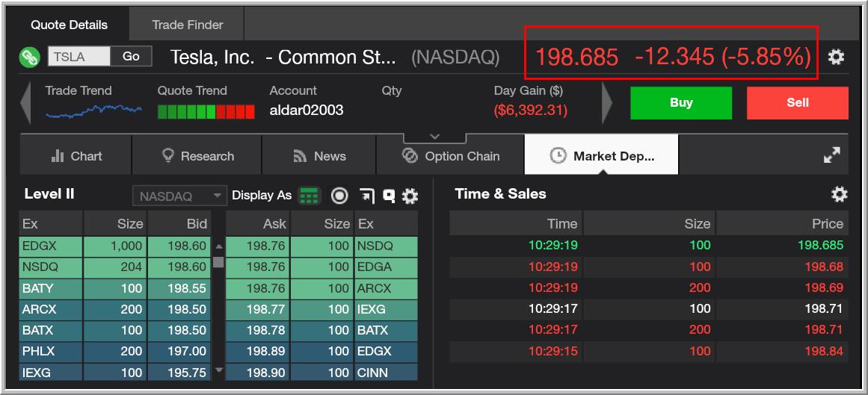The width and height of the screenshot is (868, 395).
Task: Switch to the Trade Finder tab
Action: pos(187,25)
